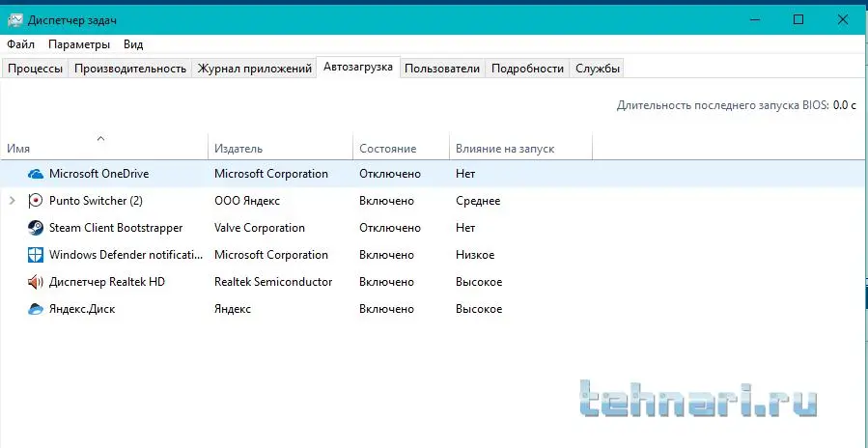868x448 pixels.
Task: Close the Диспетчер задач window
Action: click(x=843, y=20)
